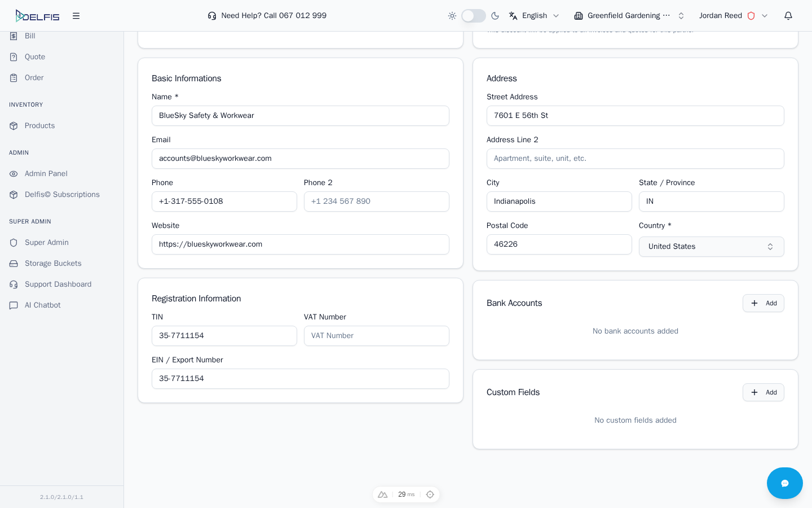Click Add next to Bank Accounts
The height and width of the screenshot is (508, 812).
coord(764,303)
